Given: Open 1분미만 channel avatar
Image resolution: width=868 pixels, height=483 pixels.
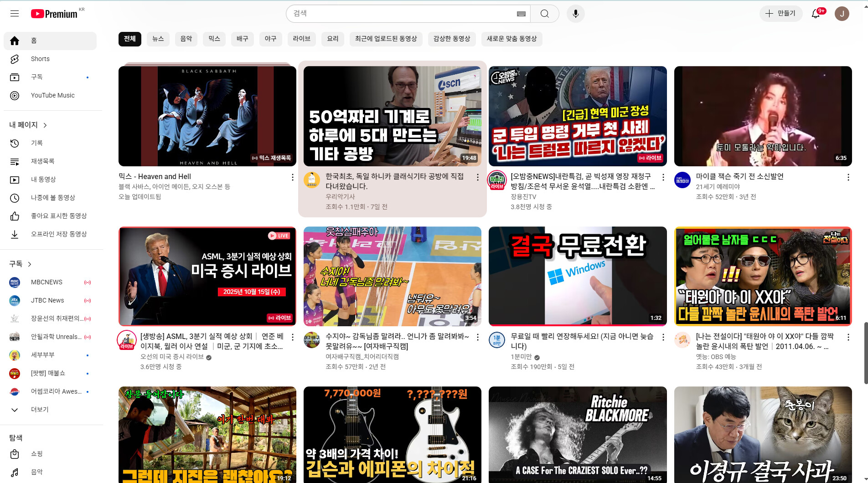Looking at the screenshot, I should pos(497,339).
